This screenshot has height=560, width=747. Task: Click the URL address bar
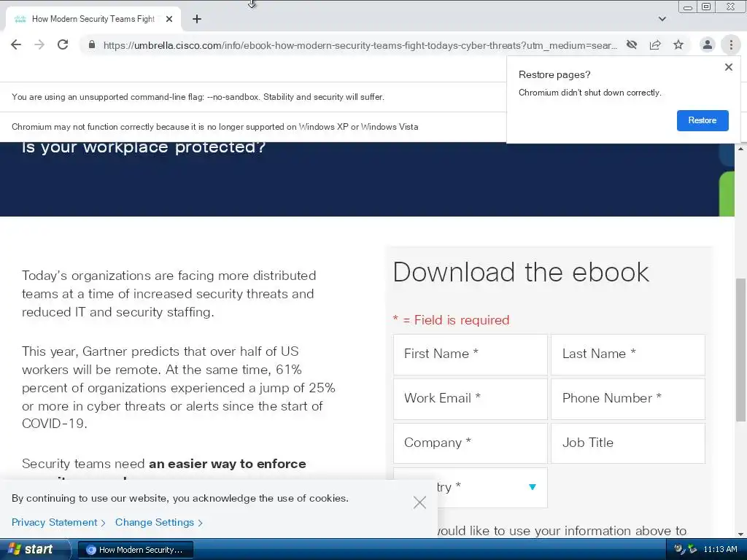(x=360, y=45)
